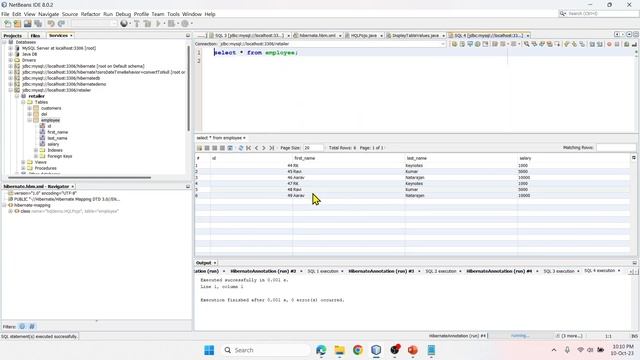
Task: Click the Run SQL icon in editor toolbar
Action: 454,44
